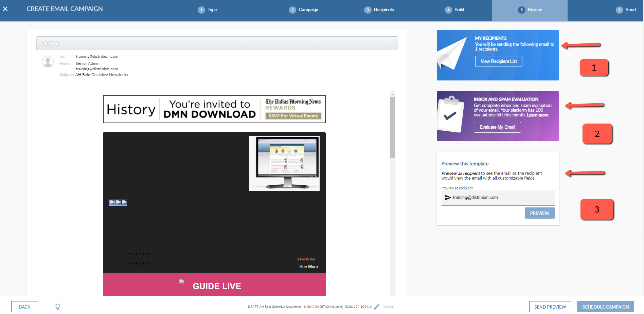Go to step 4 Build
This screenshot has width=644, height=314.
pos(454,10)
